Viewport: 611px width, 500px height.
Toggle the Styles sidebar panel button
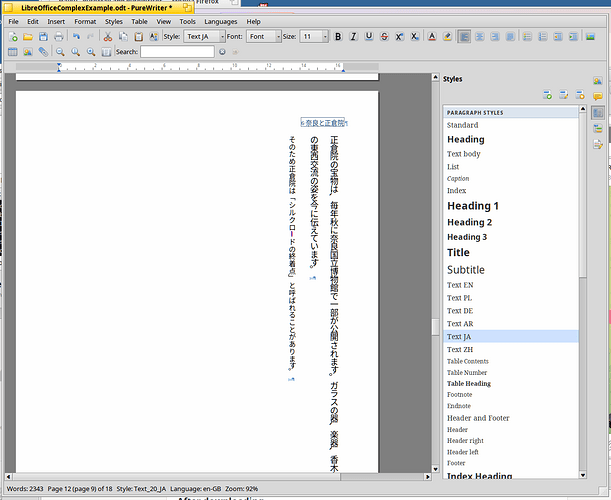pyautogui.click(x=597, y=113)
